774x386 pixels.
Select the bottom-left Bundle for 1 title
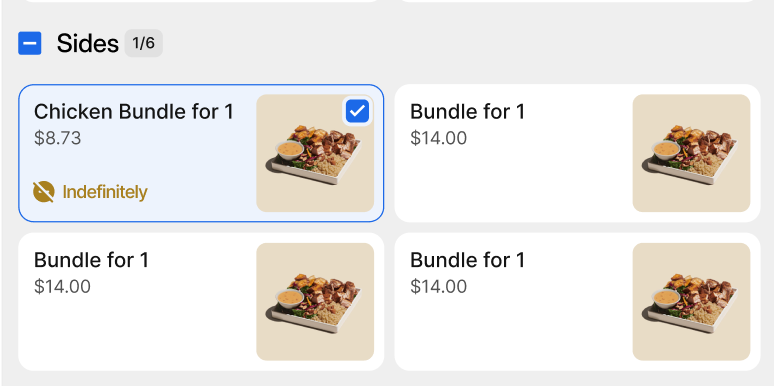[91, 260]
